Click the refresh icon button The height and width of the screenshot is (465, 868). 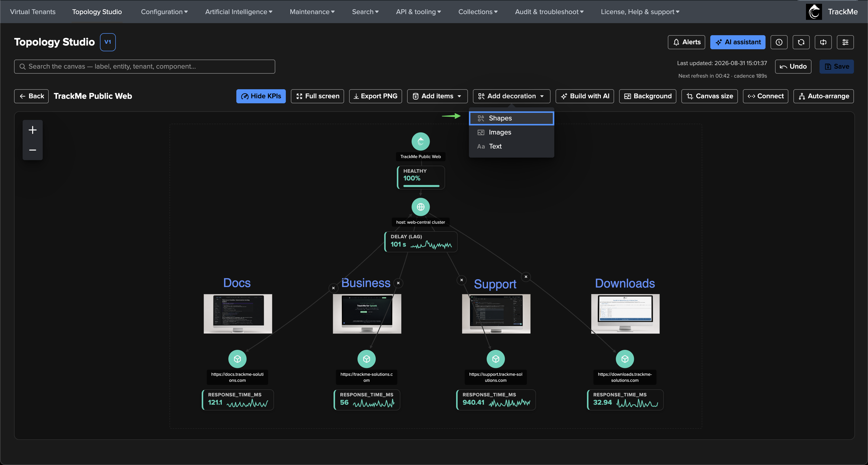801,42
